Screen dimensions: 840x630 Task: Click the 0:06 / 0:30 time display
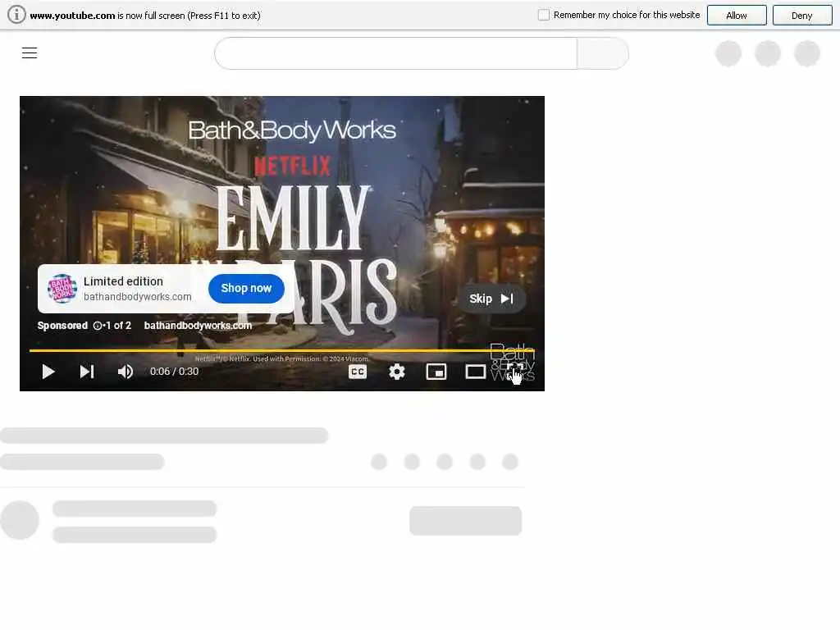[x=174, y=372]
